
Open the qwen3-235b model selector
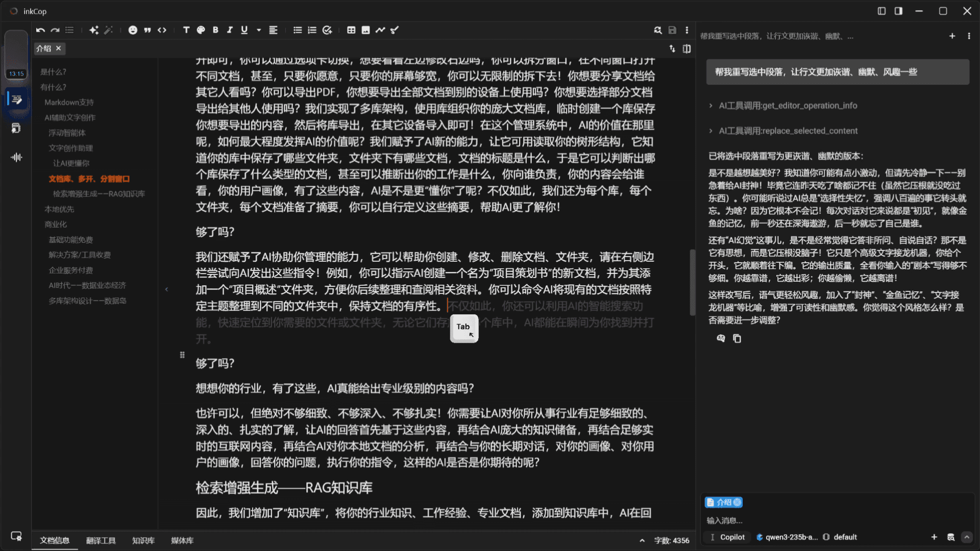point(789,537)
